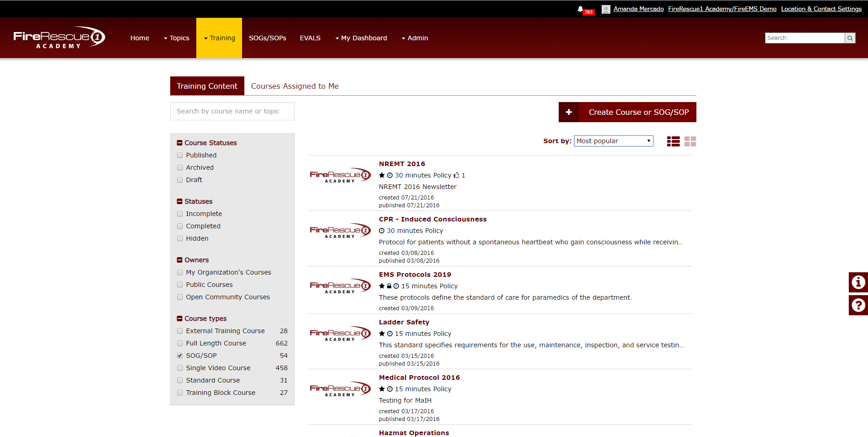868x437 pixels.
Task: Uncheck the SOG/SOP course type
Action: [x=180, y=356]
